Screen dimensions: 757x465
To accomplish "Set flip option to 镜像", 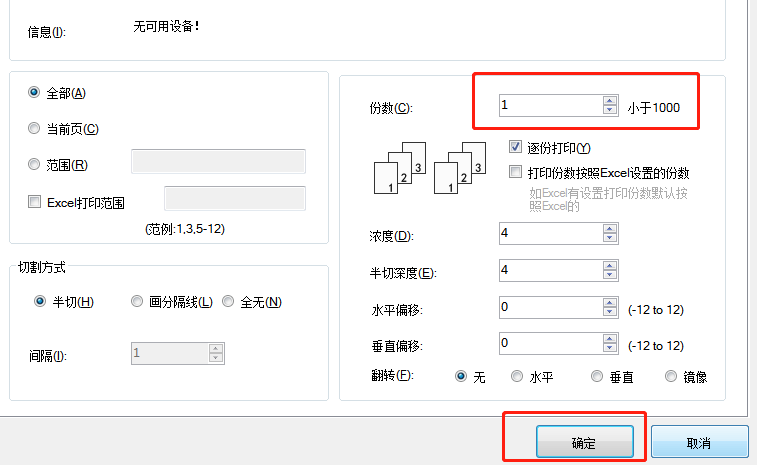I will (672, 377).
